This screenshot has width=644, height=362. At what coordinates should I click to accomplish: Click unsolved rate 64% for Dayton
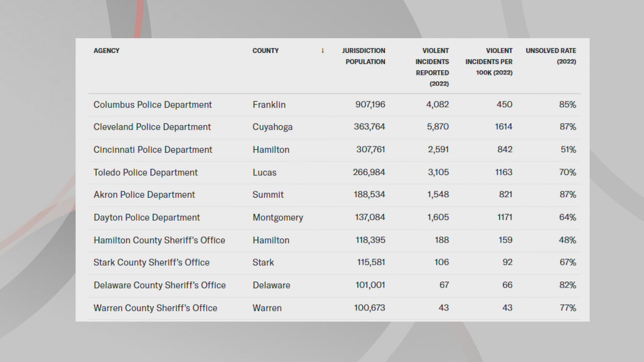tap(568, 217)
